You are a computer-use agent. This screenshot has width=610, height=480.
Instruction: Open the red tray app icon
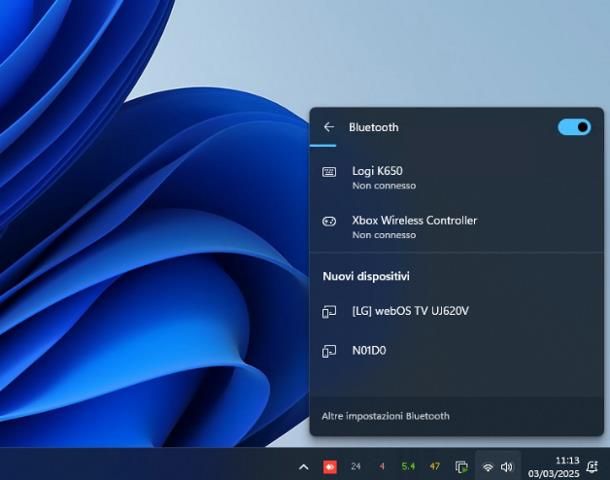click(x=330, y=467)
